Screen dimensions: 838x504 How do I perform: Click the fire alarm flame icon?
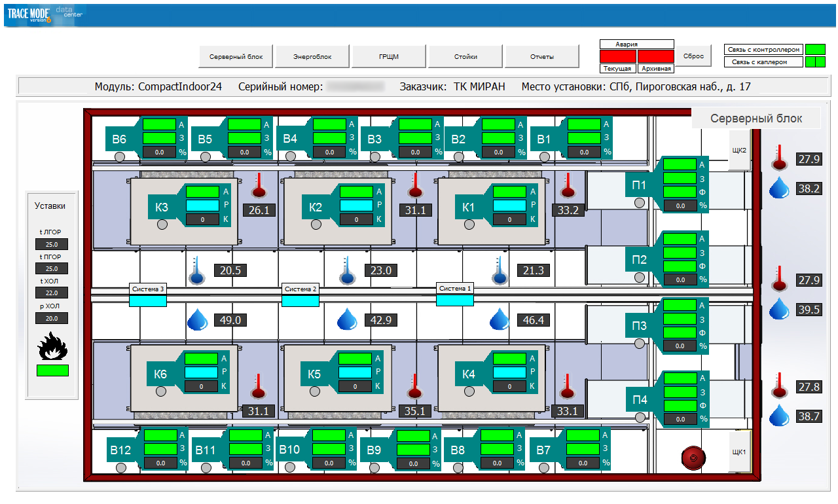(x=52, y=346)
